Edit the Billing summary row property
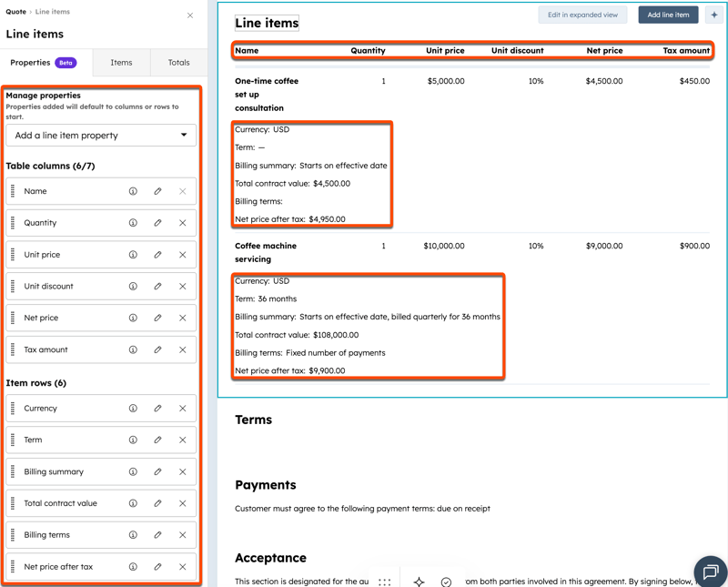Screen dimensions: 728x587 pyautogui.click(x=157, y=471)
